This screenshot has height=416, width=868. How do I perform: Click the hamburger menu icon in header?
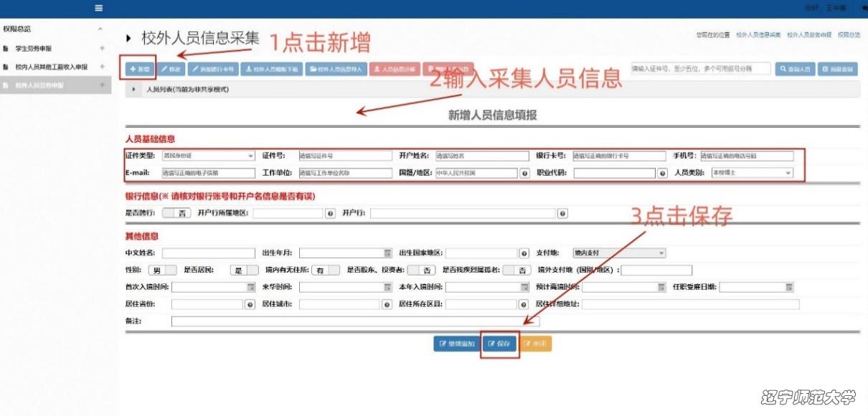pyautogui.click(x=98, y=8)
